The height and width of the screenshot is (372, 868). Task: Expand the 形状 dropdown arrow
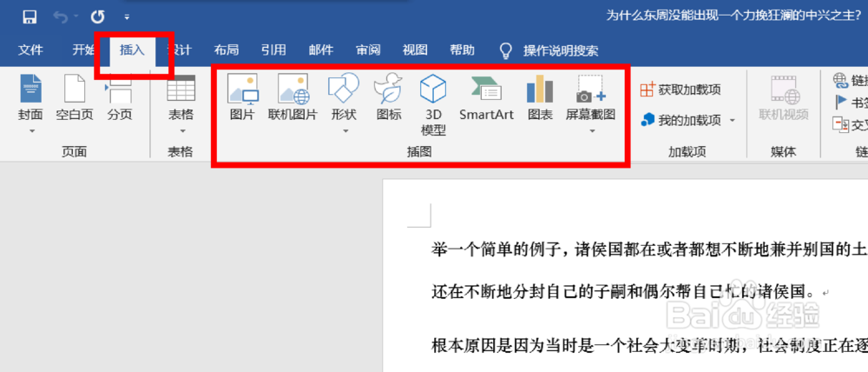[x=345, y=131]
